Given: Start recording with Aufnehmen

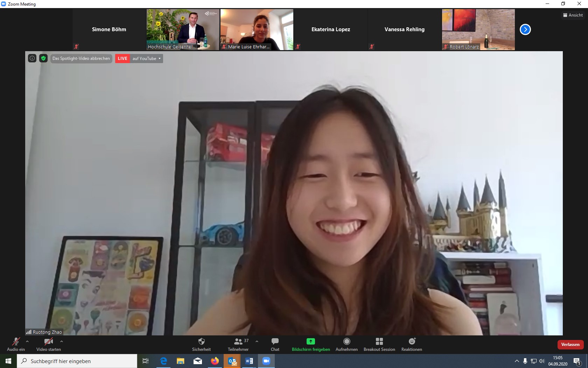Looking at the screenshot, I should pos(346,344).
